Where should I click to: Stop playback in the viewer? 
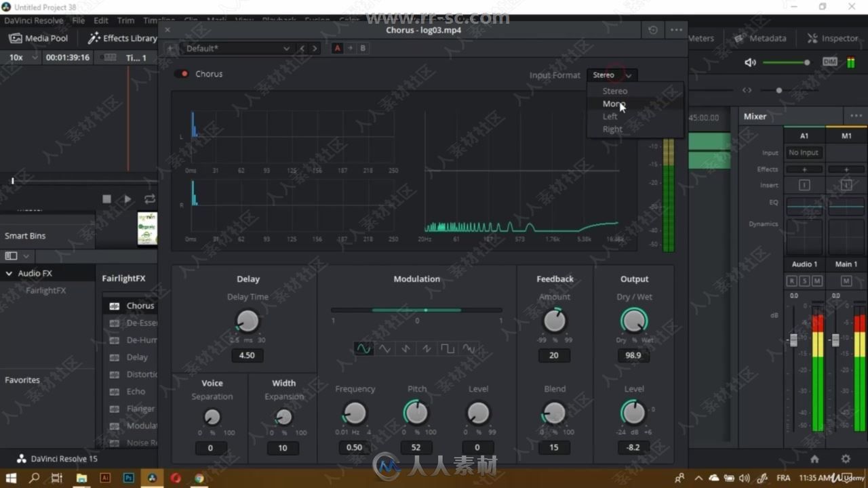106,199
